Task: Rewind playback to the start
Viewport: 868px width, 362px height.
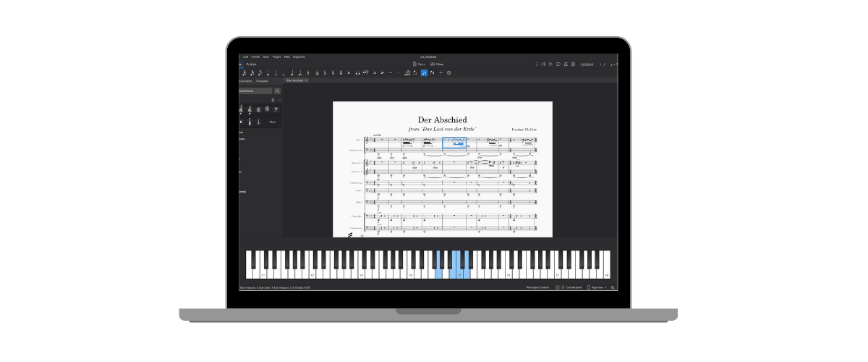Action: click(543, 64)
